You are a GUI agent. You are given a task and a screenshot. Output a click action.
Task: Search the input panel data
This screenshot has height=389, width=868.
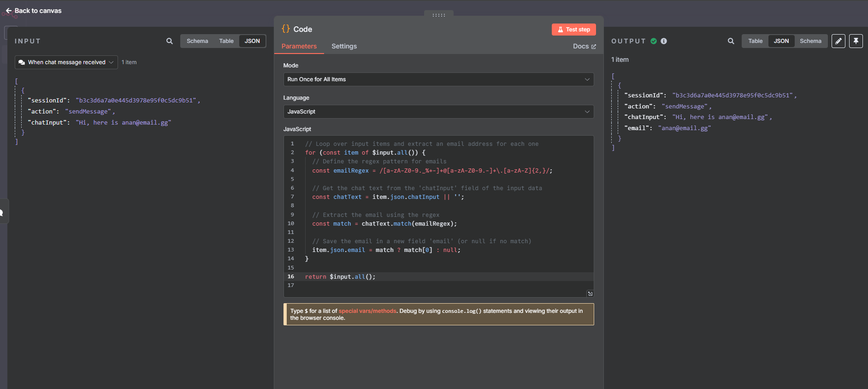pyautogui.click(x=170, y=41)
